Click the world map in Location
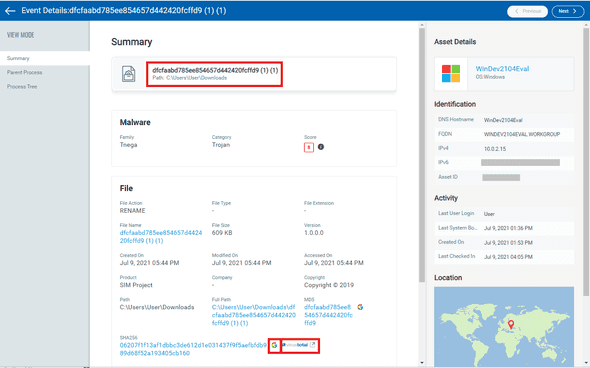Screen dimensions: 590x368 click(504, 326)
